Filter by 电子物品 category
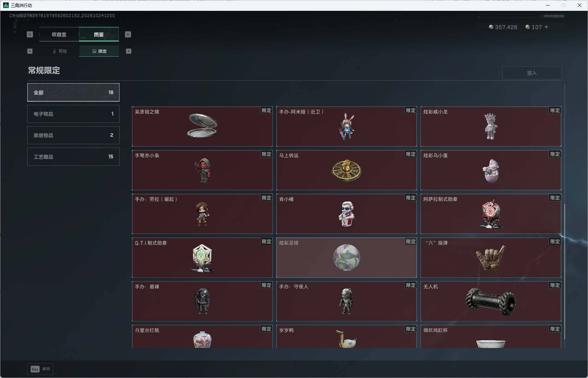This screenshot has width=588, height=378. point(73,114)
